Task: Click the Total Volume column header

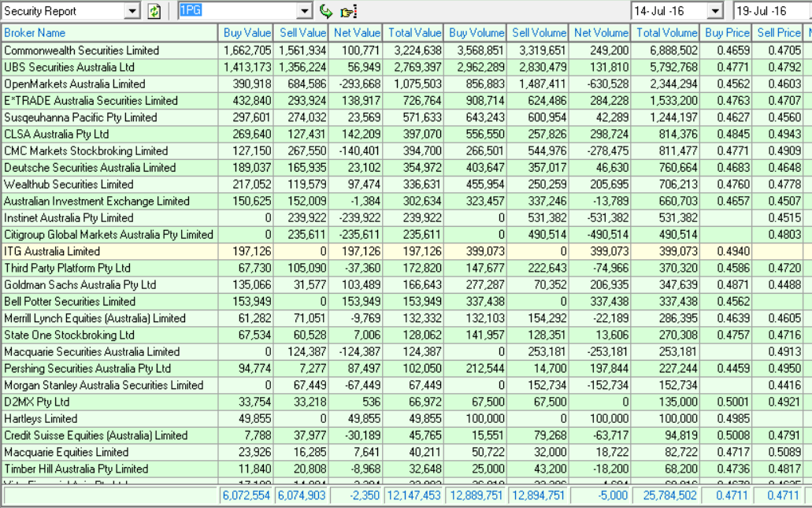Action: [x=666, y=32]
